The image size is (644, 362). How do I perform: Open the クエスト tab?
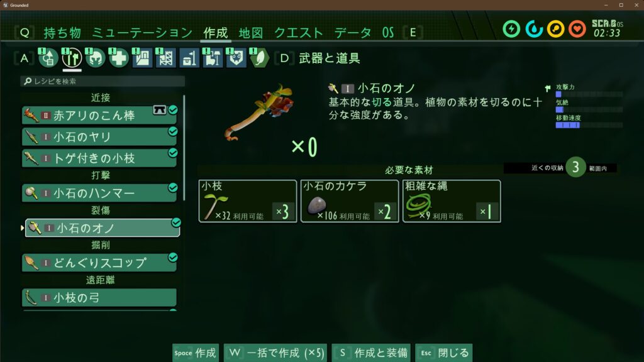pyautogui.click(x=299, y=33)
